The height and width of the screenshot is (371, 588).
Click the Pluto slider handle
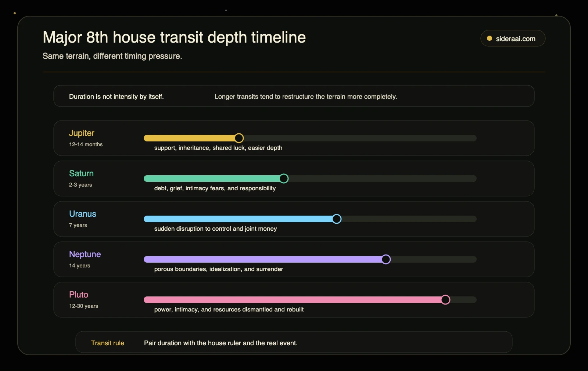coord(445,300)
